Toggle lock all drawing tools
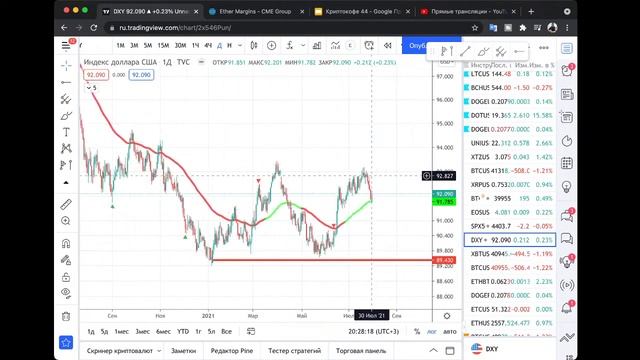Screen dimensions: 640x360 point(66,278)
